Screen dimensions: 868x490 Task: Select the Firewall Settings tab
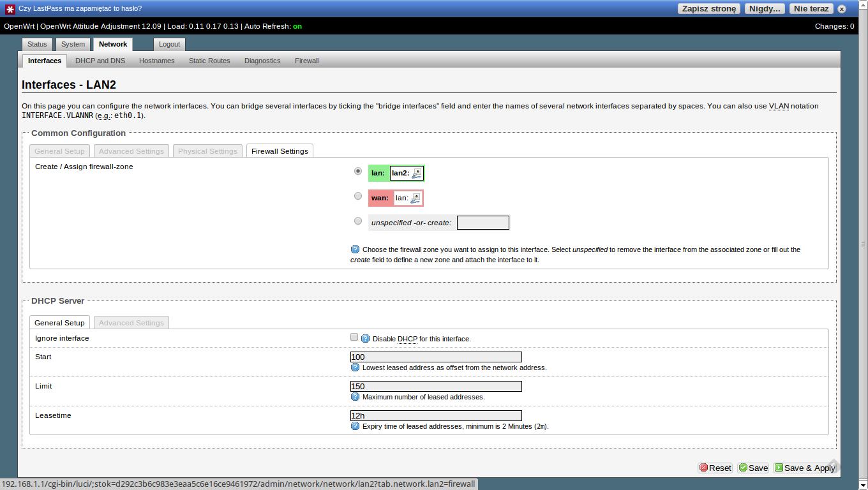pos(280,151)
